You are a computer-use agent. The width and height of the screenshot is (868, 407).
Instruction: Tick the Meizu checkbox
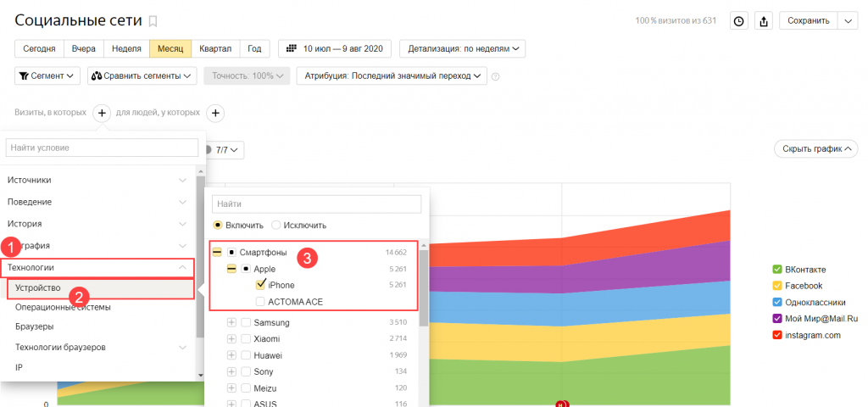(246, 388)
